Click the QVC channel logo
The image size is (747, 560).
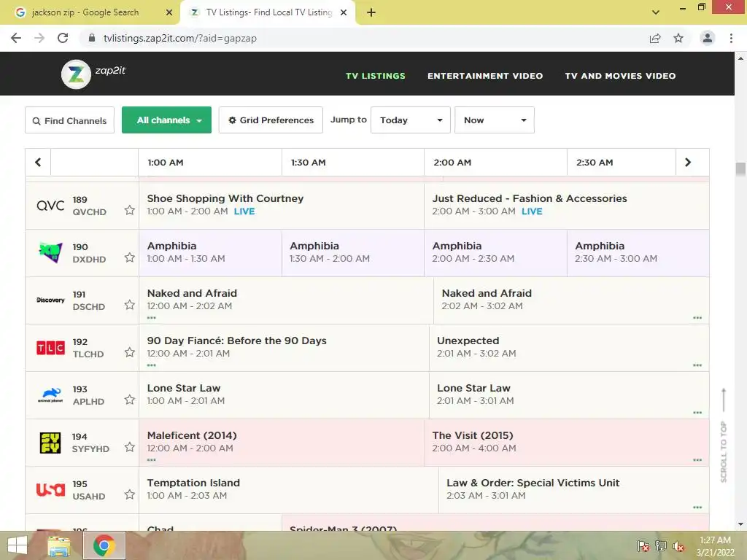(50, 206)
